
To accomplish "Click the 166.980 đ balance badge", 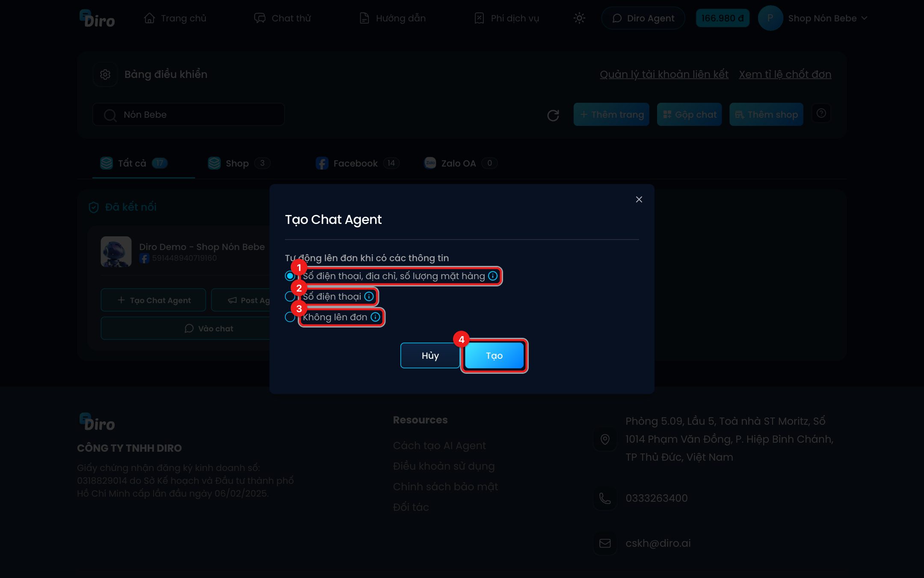I will [723, 18].
